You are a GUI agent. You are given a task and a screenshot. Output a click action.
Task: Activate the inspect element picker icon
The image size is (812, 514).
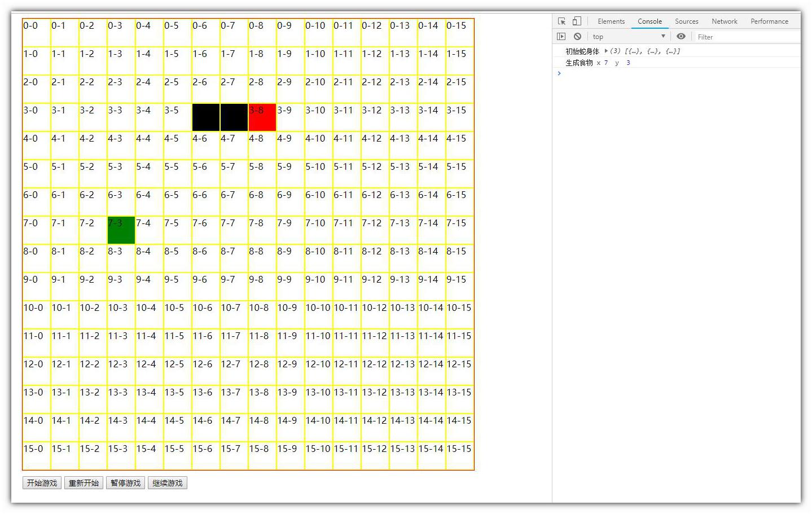click(561, 21)
